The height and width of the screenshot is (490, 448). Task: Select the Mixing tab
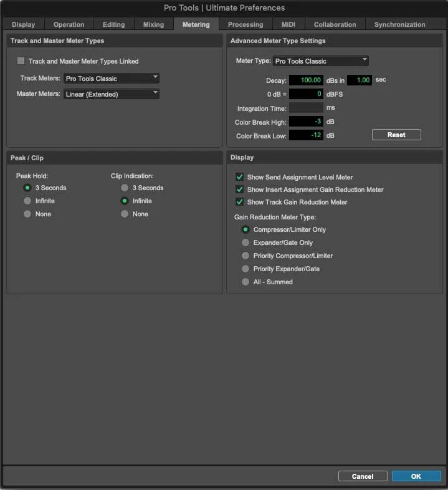153,24
